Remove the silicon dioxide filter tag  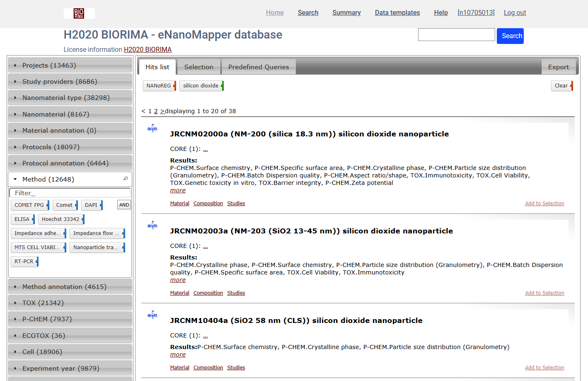[x=223, y=86]
